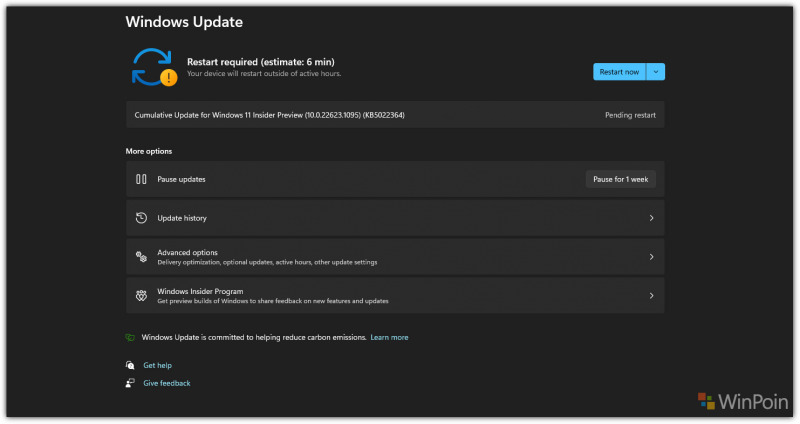
Task: Click the Restart required estimate heading
Action: coord(261,62)
